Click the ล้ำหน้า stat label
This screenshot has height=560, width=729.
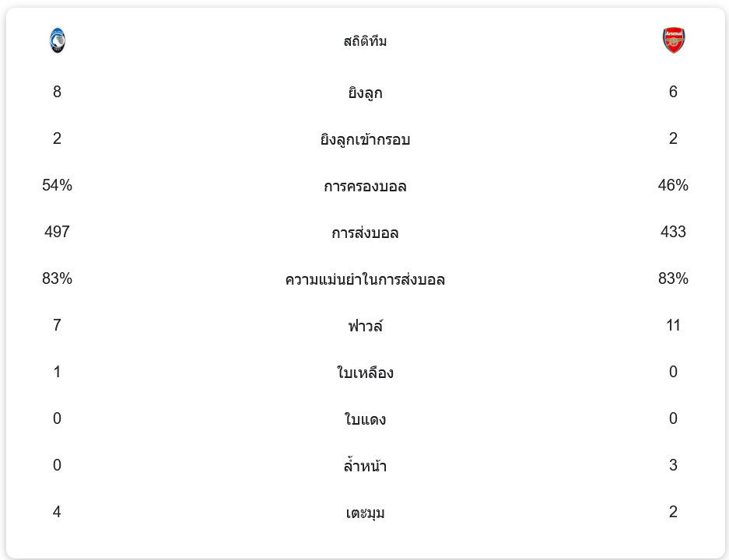[x=365, y=467]
